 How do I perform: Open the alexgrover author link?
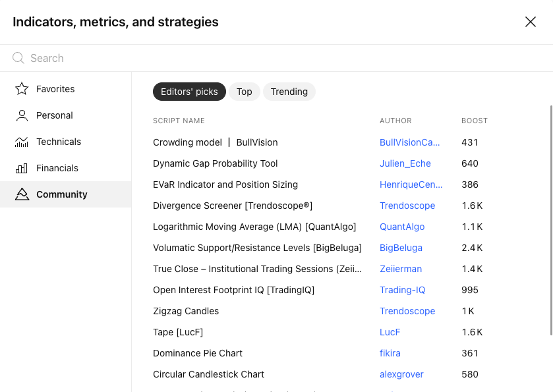click(401, 374)
